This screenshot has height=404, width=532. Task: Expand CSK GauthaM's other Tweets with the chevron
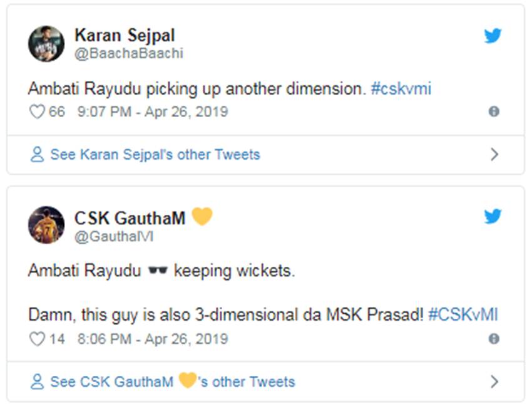click(494, 381)
